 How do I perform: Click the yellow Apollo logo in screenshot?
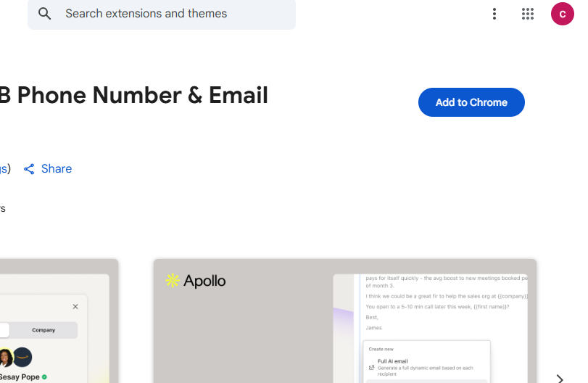click(173, 281)
